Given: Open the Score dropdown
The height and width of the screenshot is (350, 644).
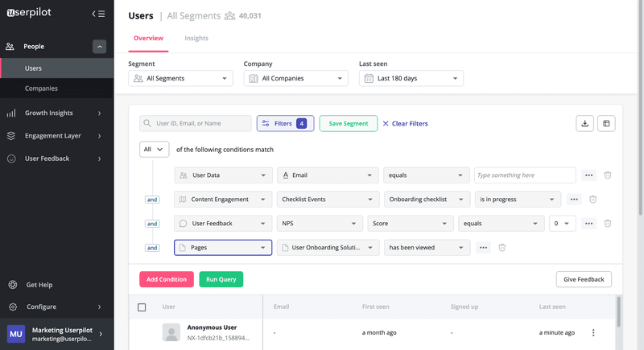Looking at the screenshot, I should coord(411,224).
